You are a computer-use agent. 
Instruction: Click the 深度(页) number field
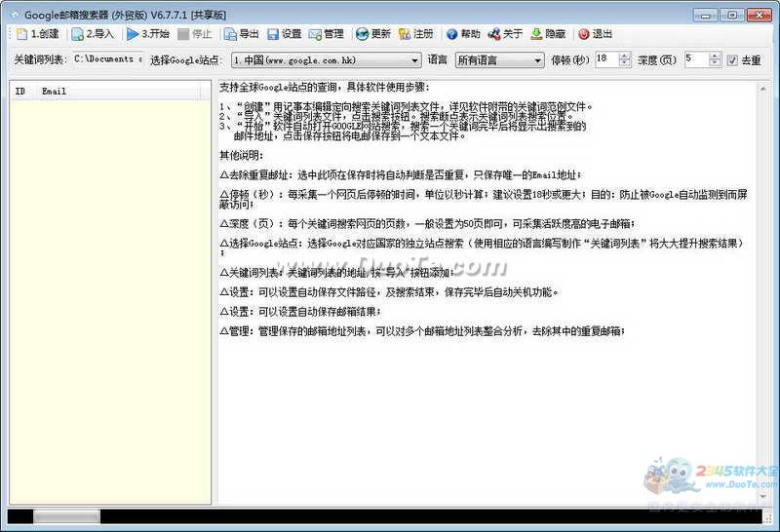pos(696,60)
